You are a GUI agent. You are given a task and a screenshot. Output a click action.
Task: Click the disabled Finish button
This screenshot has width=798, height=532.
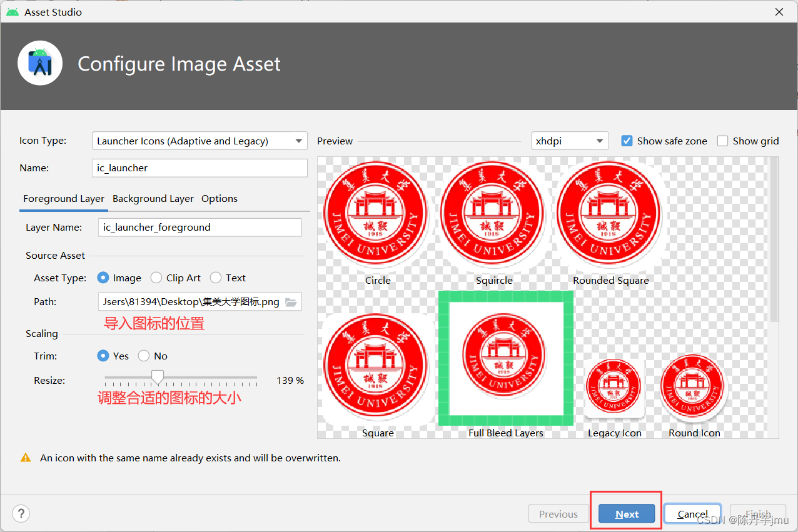point(758,514)
